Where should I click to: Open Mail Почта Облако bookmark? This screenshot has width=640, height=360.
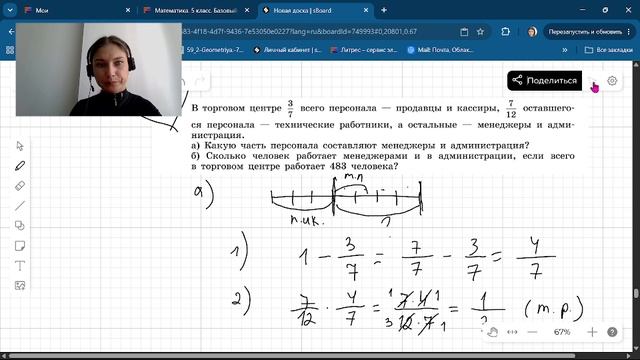tap(440, 50)
